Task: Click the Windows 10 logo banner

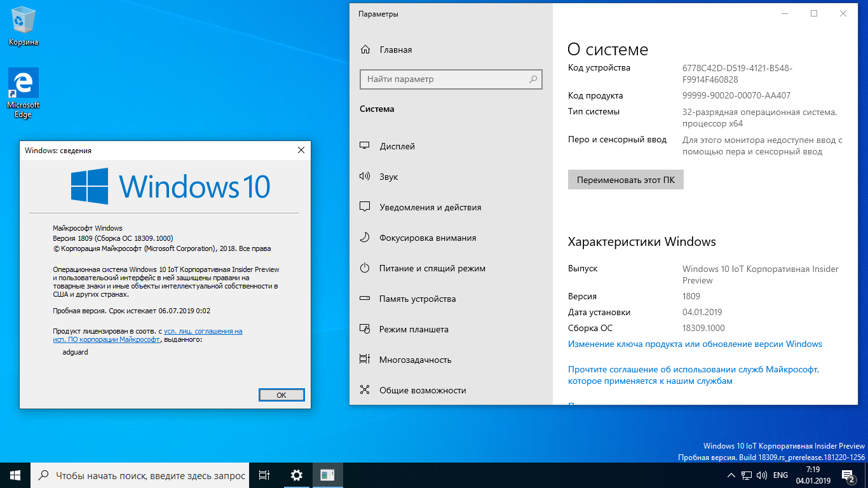Action: point(170,186)
